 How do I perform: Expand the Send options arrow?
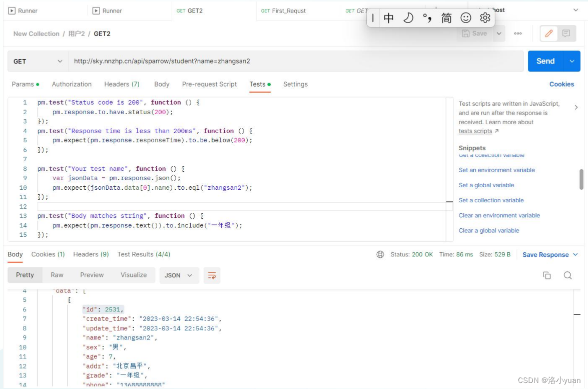[572, 61]
